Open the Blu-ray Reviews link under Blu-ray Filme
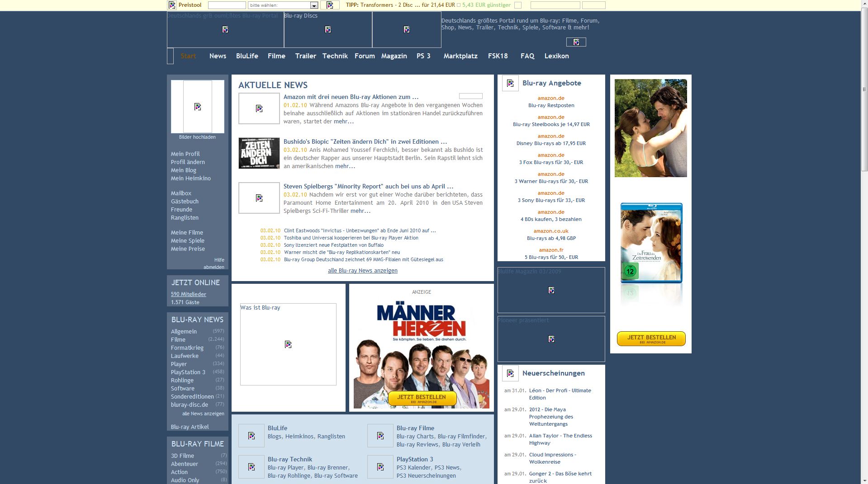This screenshot has width=868, height=484. coord(417,445)
